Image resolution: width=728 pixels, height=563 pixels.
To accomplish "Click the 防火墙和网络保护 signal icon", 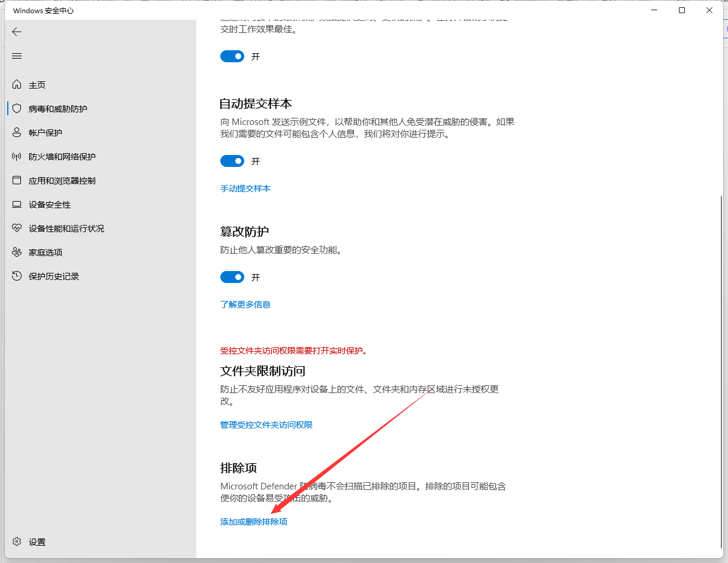I will click(17, 157).
